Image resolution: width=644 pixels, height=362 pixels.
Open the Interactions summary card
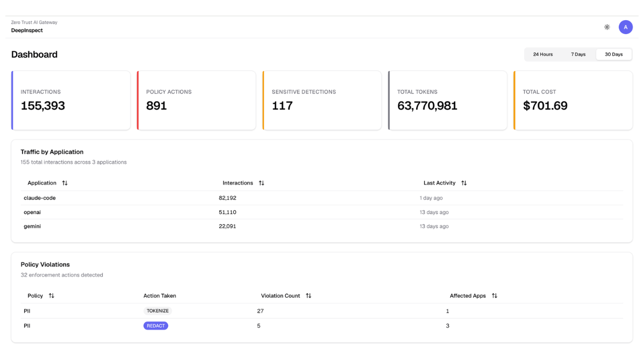(x=71, y=101)
